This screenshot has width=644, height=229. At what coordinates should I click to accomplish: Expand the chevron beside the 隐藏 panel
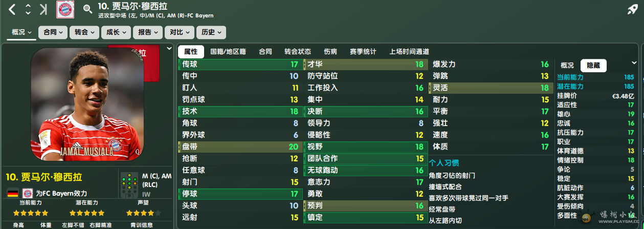[x=634, y=63]
